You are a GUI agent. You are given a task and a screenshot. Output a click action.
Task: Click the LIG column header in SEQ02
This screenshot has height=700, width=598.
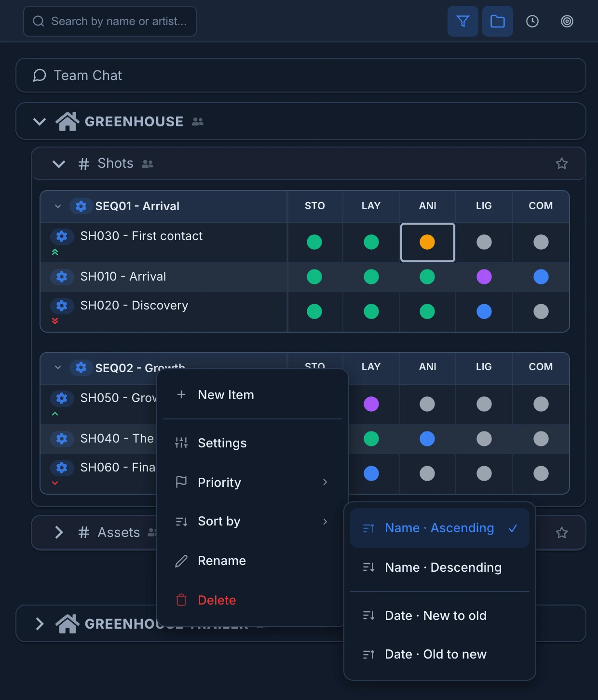coord(484,367)
